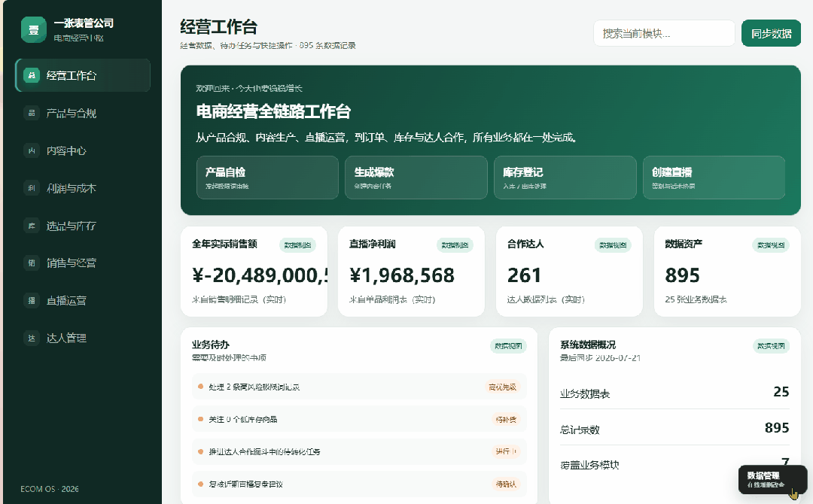Click the ¥-20,489,000 sales figure

[260, 275]
